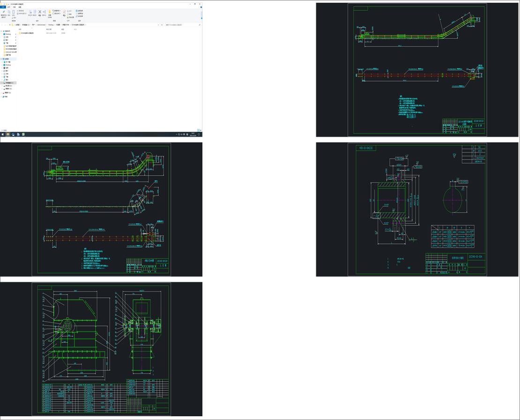Show hidden system tray icons
Viewport: 520px width, 420px height.
pyautogui.click(x=177, y=134)
